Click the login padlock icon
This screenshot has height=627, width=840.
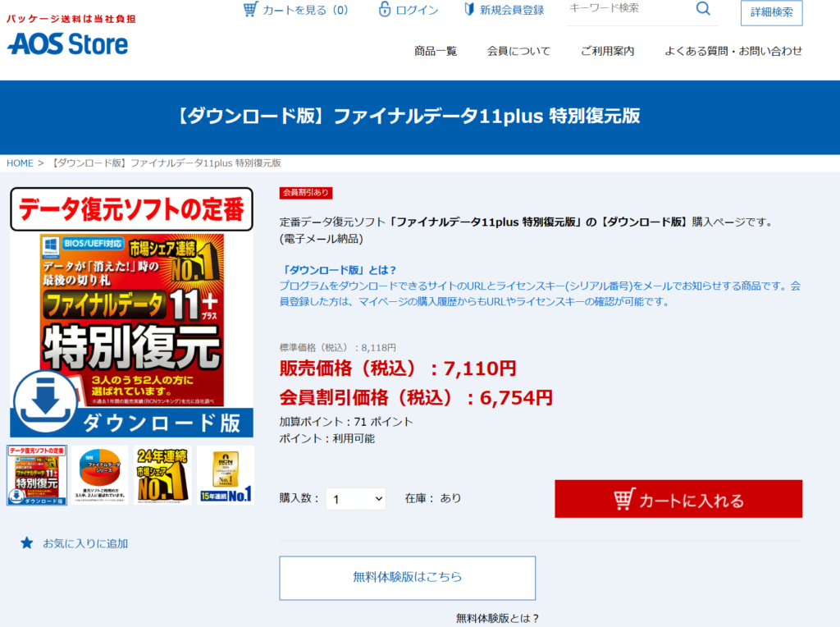coord(385,10)
